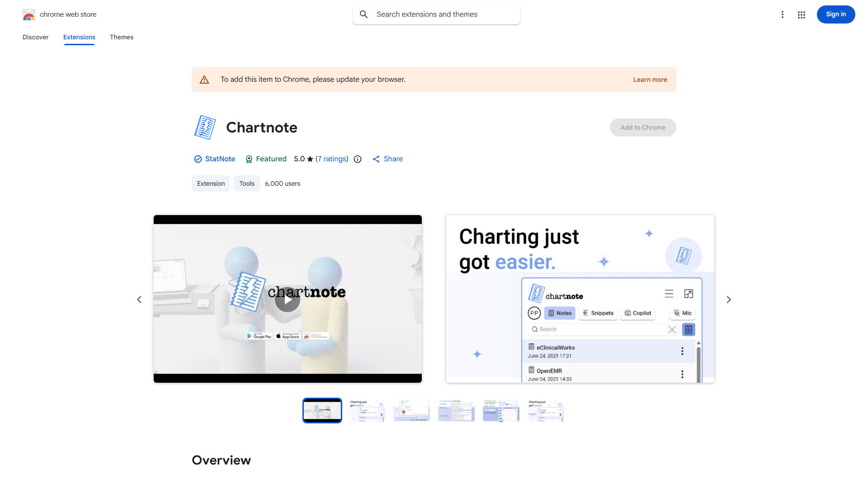The height and width of the screenshot is (488, 868).
Task: Open the Extensions tab
Action: [x=79, y=37]
